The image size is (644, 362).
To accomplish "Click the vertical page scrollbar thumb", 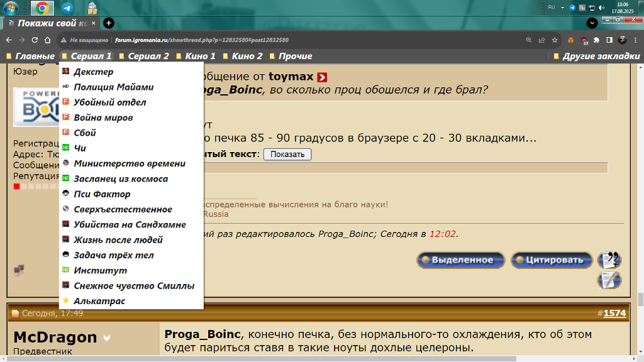I will (x=640, y=299).
